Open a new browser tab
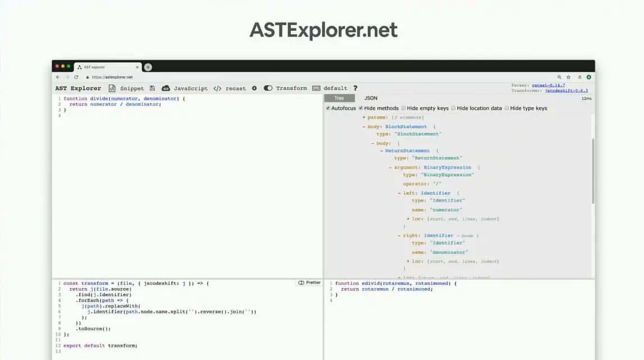 [148, 67]
